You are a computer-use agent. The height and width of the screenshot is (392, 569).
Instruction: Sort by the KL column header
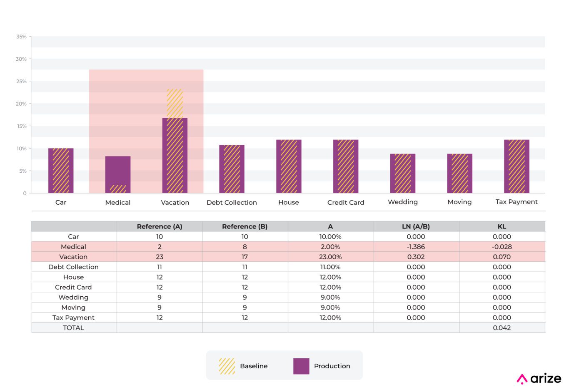point(502,226)
